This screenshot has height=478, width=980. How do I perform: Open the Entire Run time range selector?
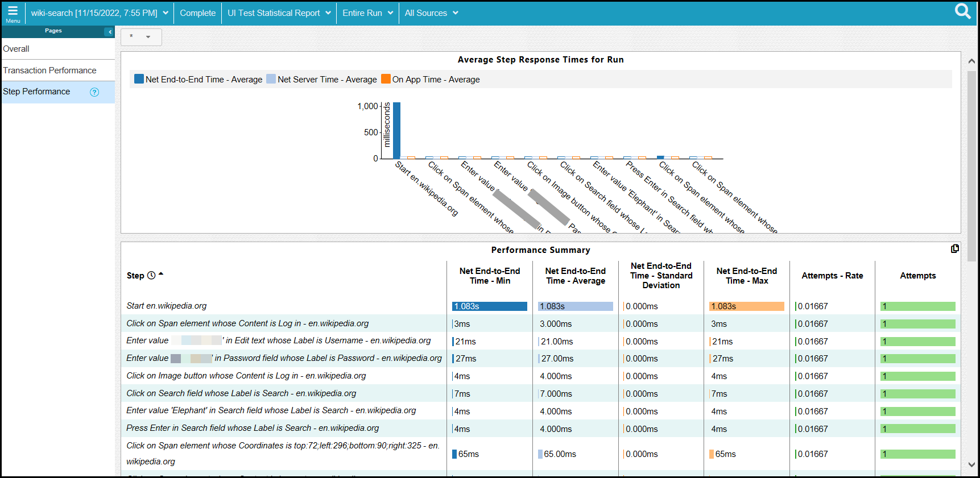click(x=367, y=13)
